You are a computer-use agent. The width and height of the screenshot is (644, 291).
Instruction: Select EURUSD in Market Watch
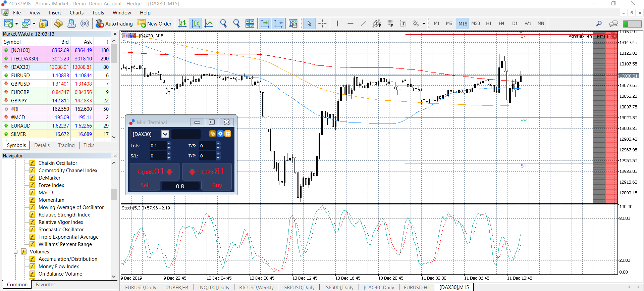(56, 76)
